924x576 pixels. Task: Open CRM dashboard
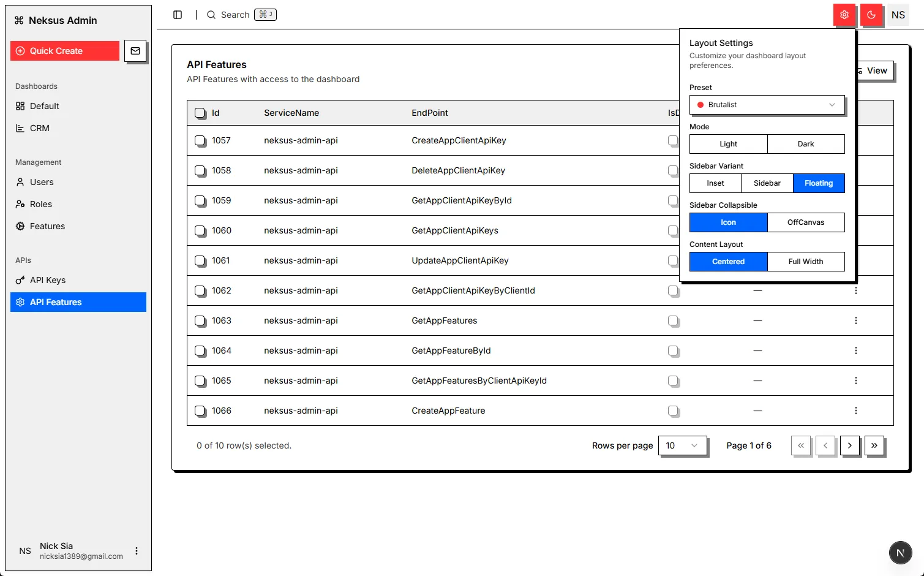tap(78, 128)
